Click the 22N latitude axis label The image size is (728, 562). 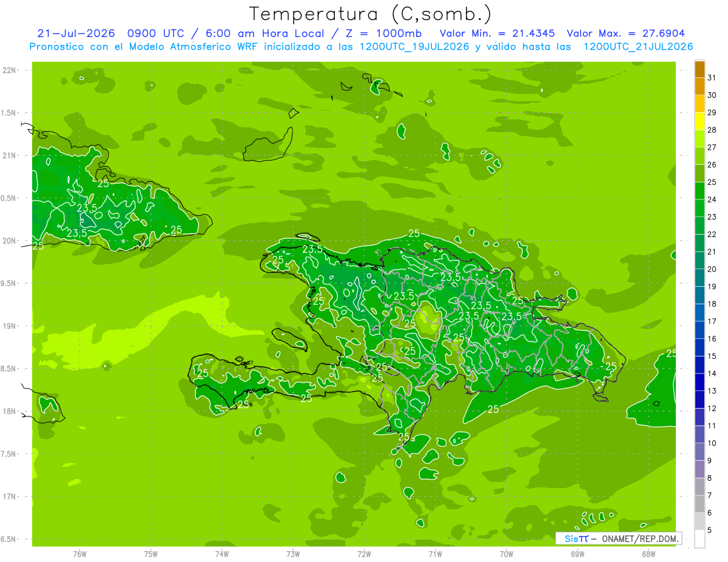(10, 70)
